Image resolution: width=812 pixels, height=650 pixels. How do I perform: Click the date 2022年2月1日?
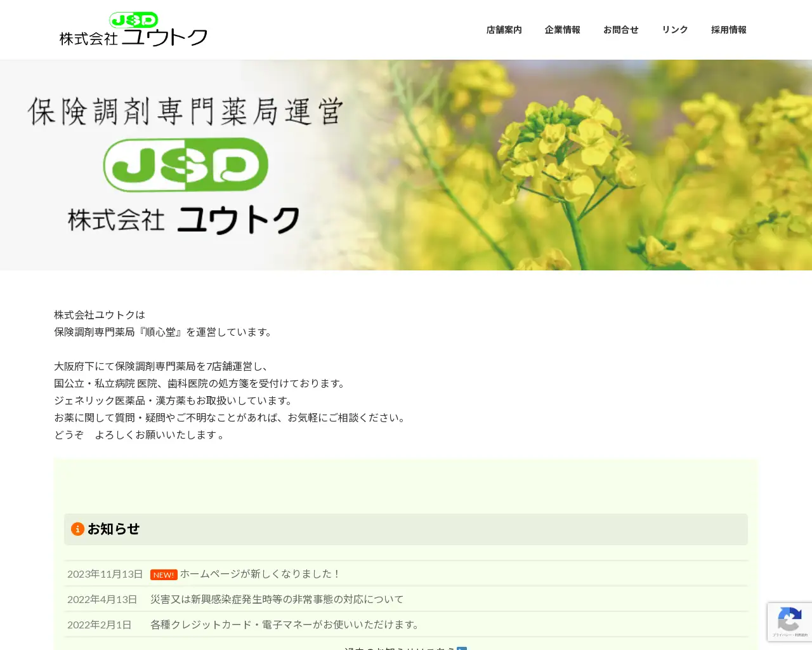coord(99,625)
